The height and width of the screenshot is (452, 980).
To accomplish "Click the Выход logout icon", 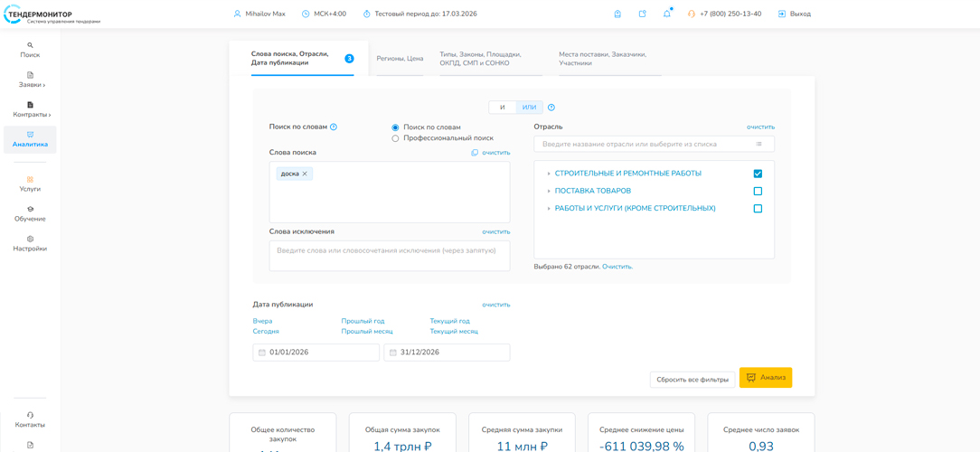I will pos(782,14).
